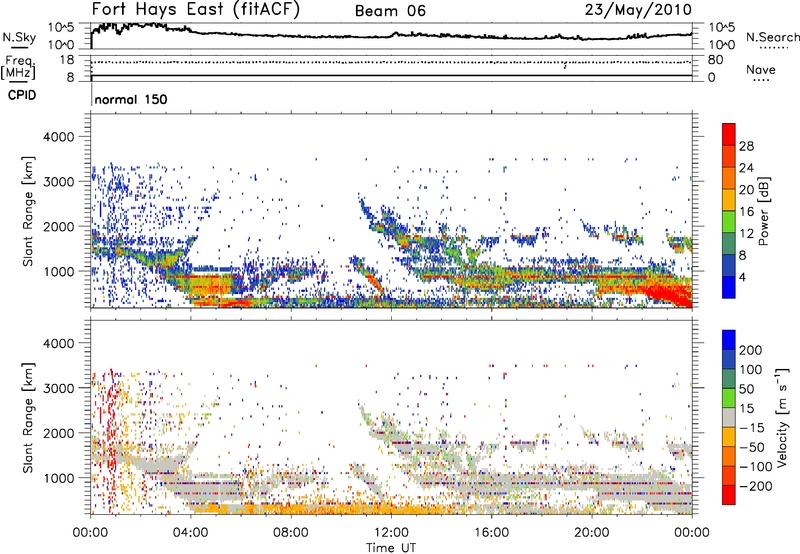Viewport: 800px width, 554px height.
Task: Select "Slant Range [km]" label of velocity panel
Action: 28,417
